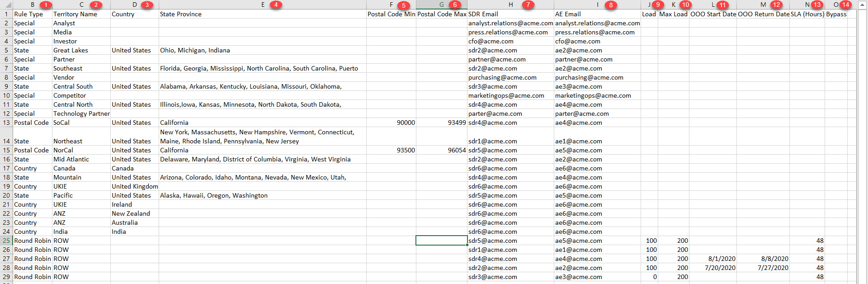Click the Select All corner triangle
The width and height of the screenshot is (868, 284).
point(8,5)
